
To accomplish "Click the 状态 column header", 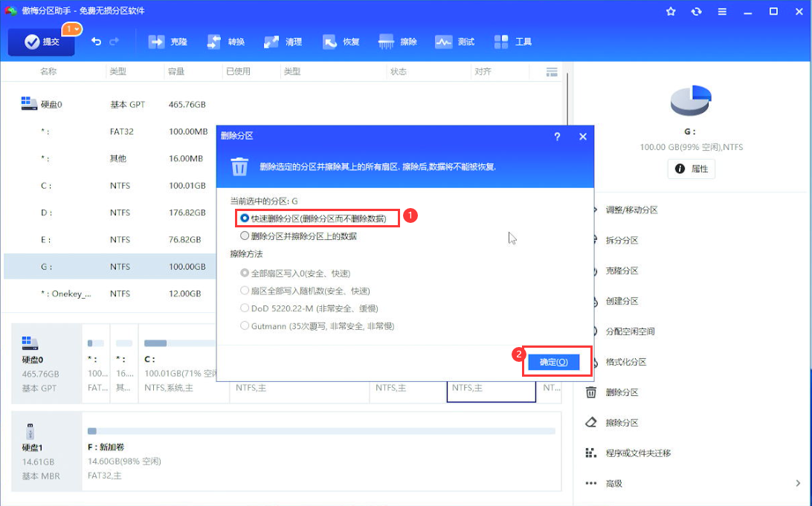I will coord(399,71).
